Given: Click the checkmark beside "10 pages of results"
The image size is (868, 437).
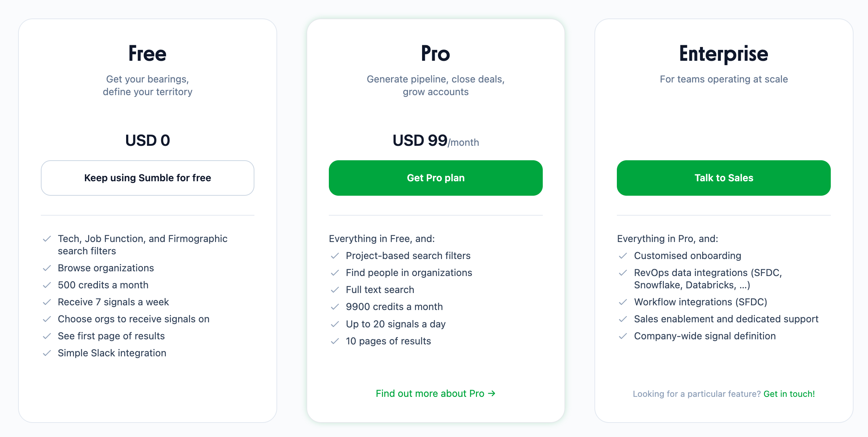Looking at the screenshot, I should pos(335,341).
